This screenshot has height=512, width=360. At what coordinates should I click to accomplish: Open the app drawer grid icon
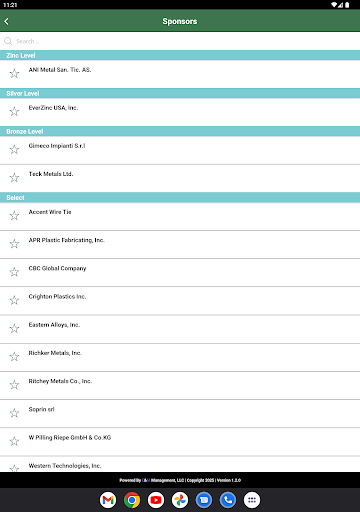pos(252,500)
